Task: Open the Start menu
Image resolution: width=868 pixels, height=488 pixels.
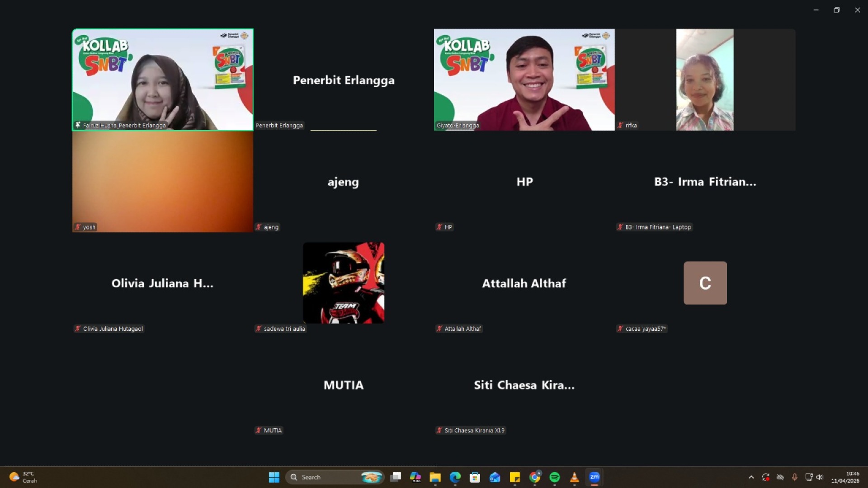Action: (x=274, y=477)
